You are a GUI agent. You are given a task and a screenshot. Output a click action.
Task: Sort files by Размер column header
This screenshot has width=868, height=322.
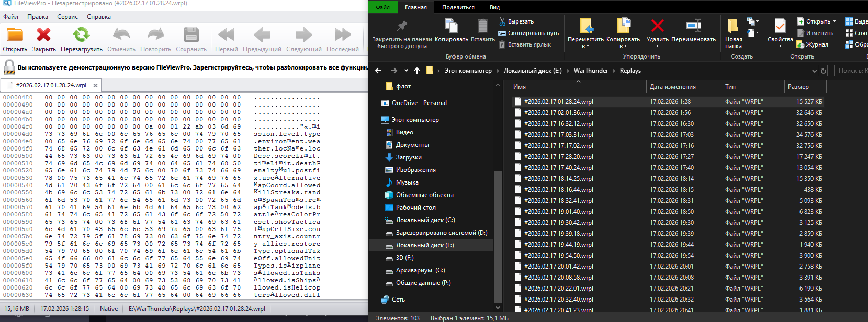(798, 87)
